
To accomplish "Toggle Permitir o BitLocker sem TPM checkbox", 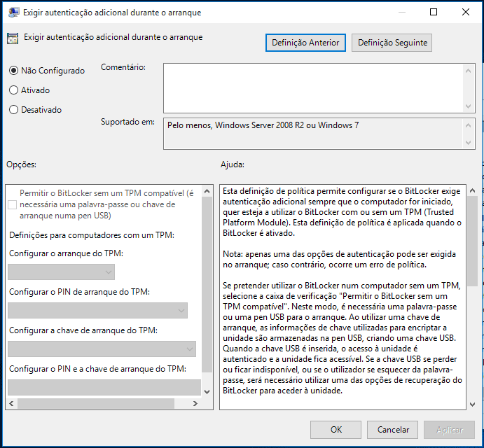I will 13,204.
